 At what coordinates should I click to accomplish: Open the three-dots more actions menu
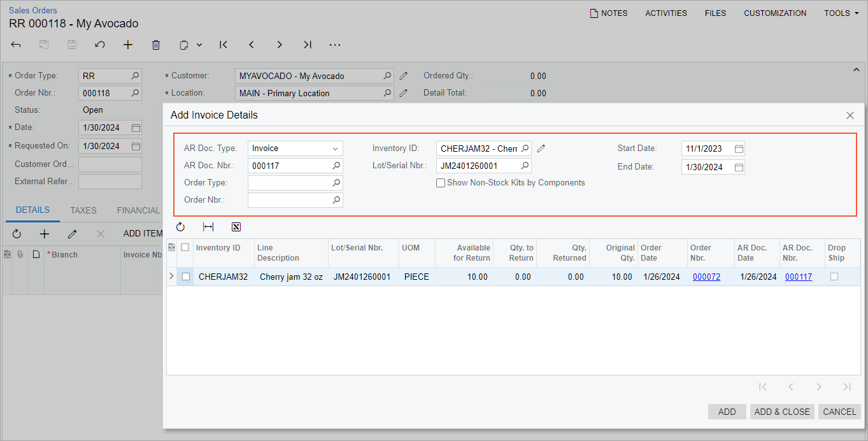pos(335,45)
